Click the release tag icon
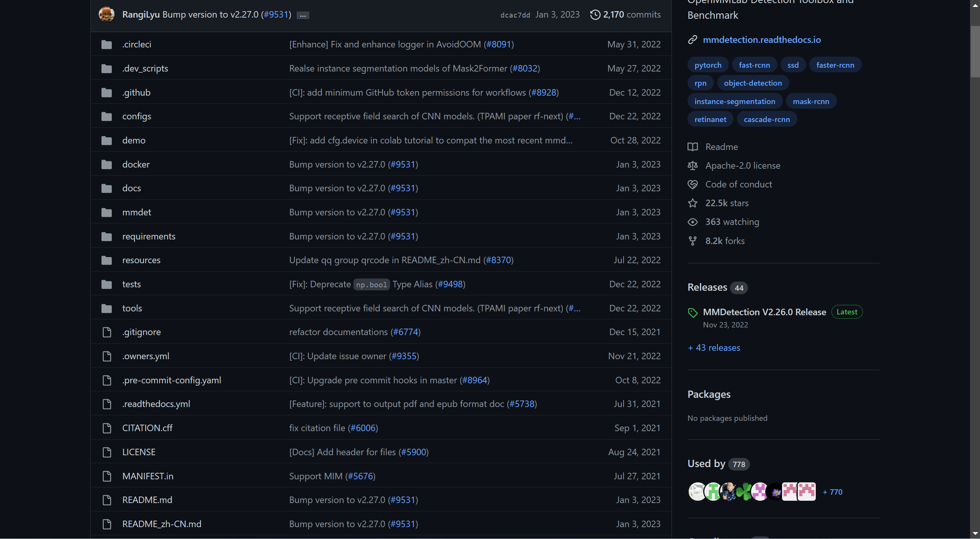The image size is (980, 539). pos(693,313)
